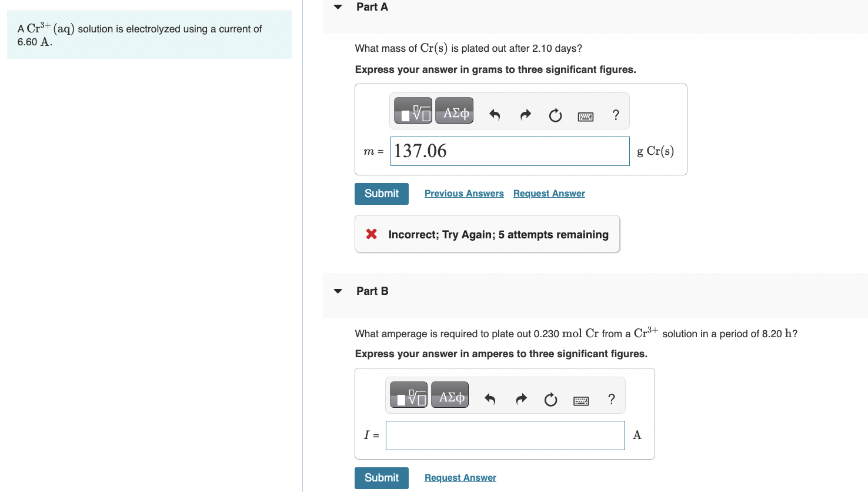Submit the Part A answer

(382, 194)
